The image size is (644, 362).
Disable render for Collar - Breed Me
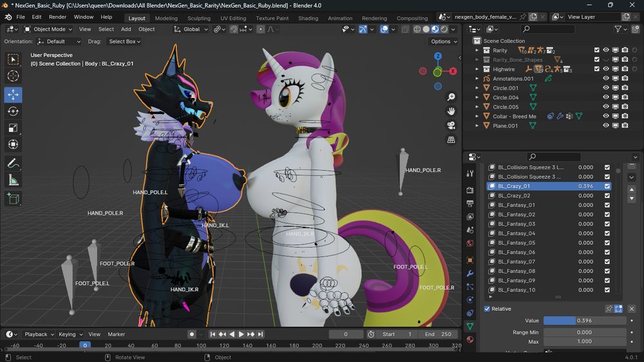[x=625, y=116]
